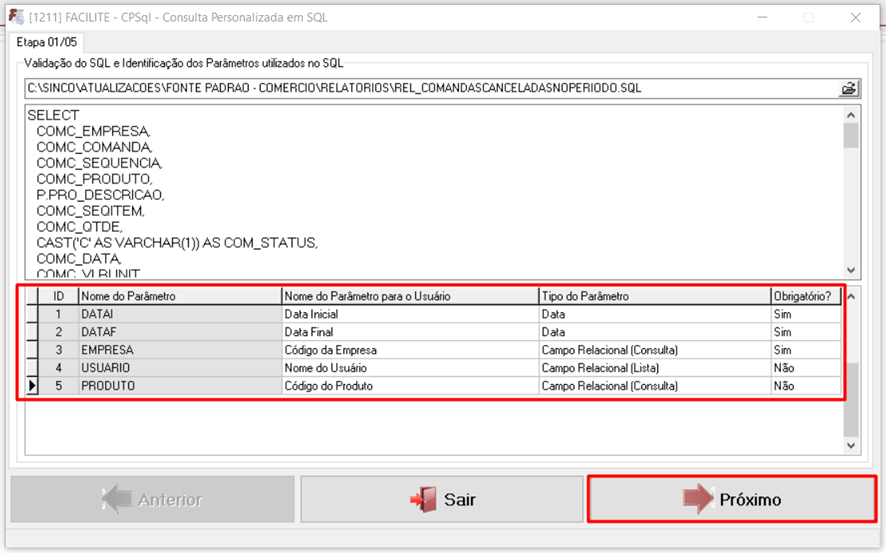Click the Código da Empresa cell
The height and width of the screenshot is (553, 886).
pos(410,350)
